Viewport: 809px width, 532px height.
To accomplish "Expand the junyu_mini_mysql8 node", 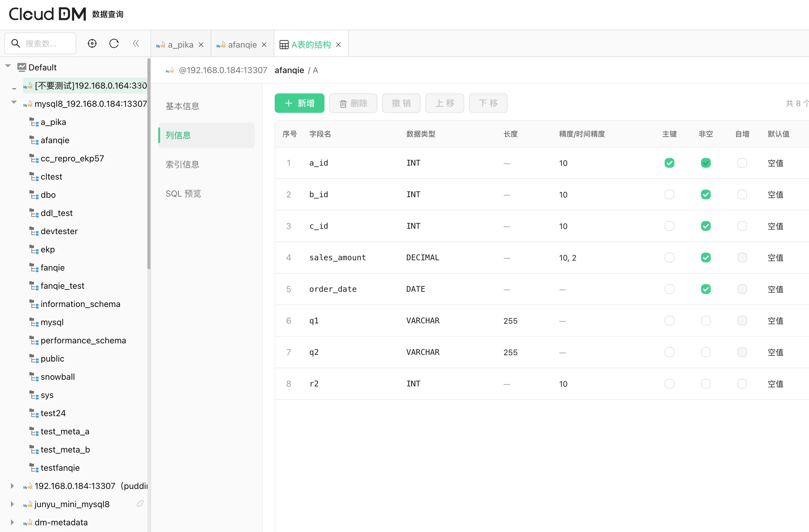I will click(x=12, y=504).
